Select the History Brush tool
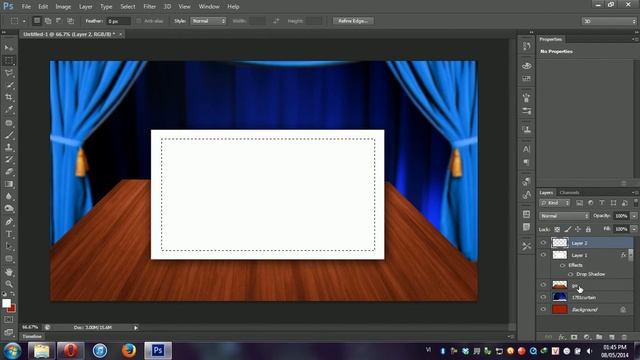 click(x=9, y=159)
